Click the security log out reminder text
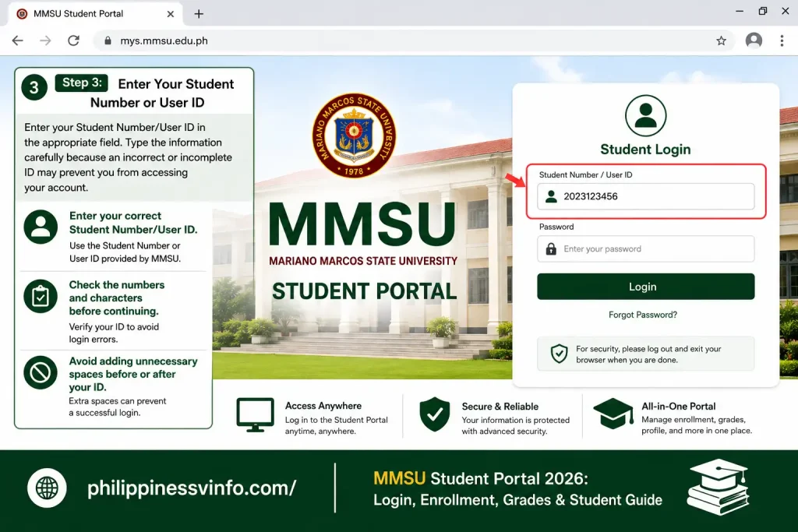798x532 pixels. (x=648, y=354)
